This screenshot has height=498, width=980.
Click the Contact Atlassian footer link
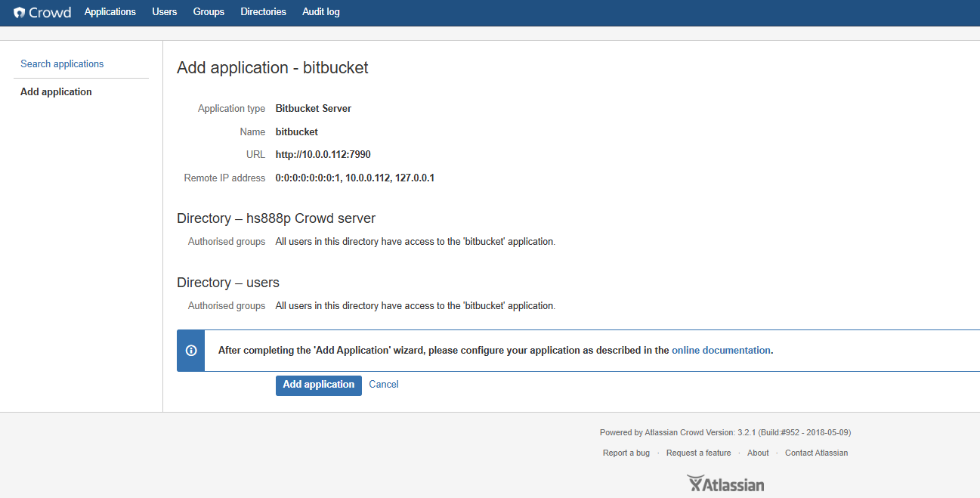click(x=816, y=453)
